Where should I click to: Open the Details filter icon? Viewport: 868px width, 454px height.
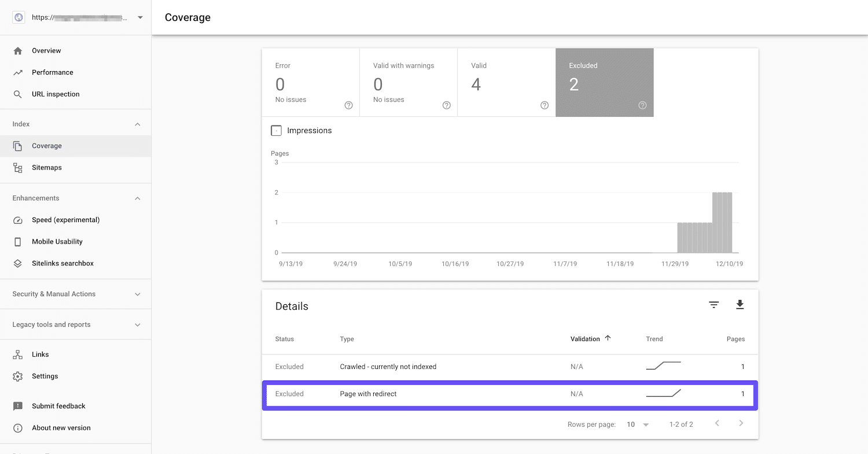(x=713, y=304)
